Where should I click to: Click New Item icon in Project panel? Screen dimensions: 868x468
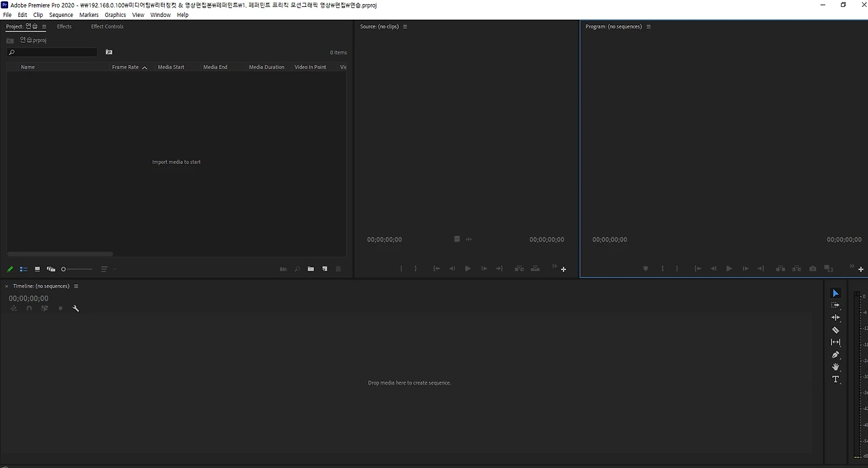pos(325,269)
